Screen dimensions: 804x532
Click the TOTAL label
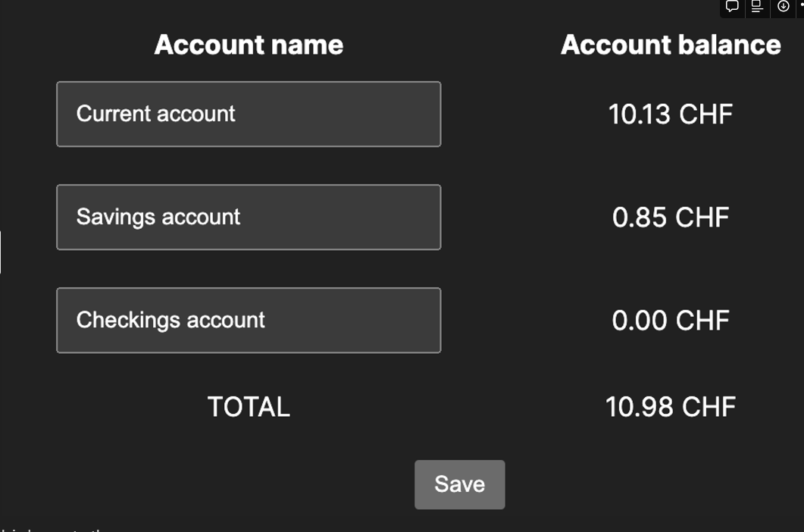coord(249,407)
